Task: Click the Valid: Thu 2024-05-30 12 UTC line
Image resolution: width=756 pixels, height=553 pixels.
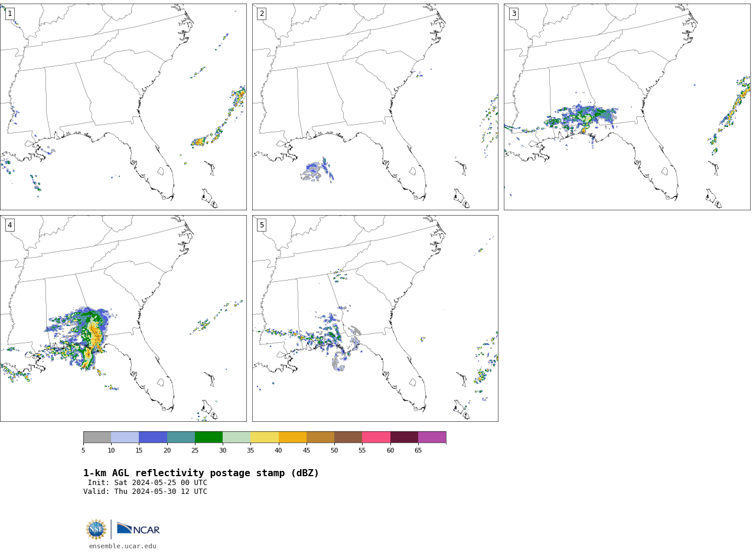Action: point(145,492)
